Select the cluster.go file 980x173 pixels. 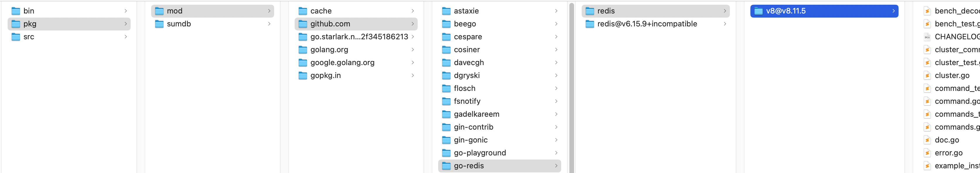[x=952, y=75]
